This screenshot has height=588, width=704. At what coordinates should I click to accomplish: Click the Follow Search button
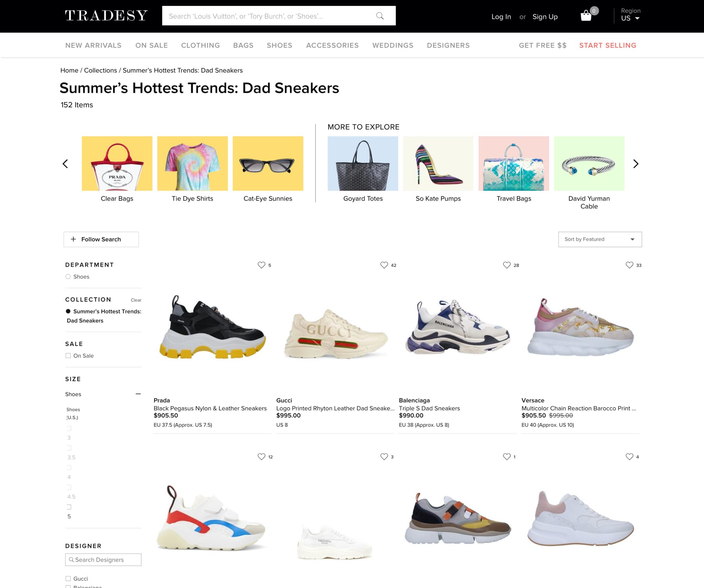(101, 239)
